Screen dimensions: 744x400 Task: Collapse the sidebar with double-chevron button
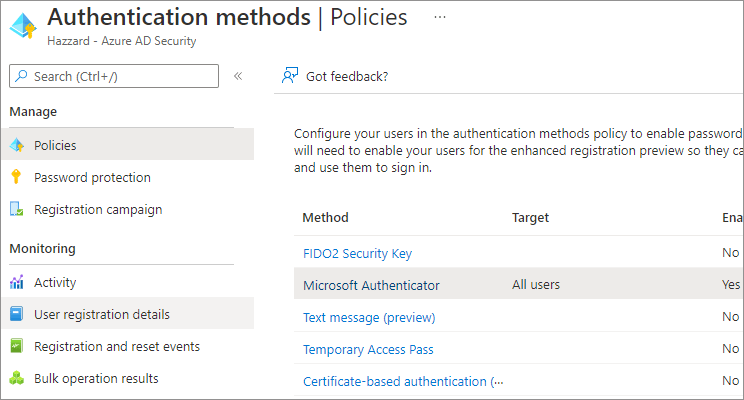[238, 76]
